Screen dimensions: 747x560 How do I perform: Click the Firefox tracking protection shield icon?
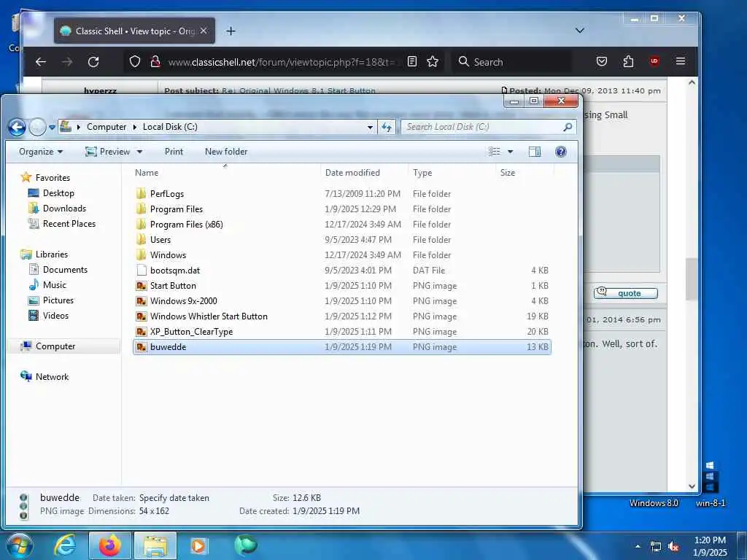tap(135, 61)
